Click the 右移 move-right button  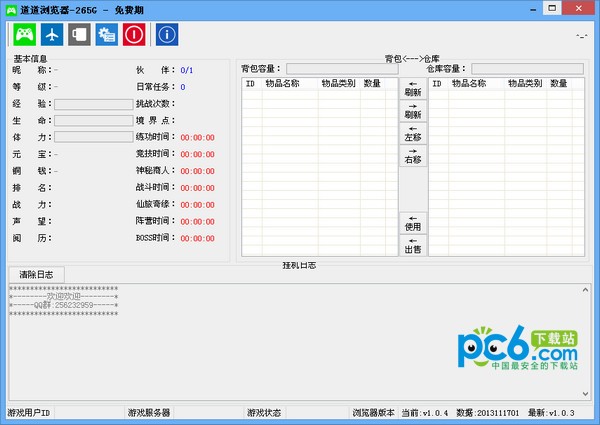[412, 155]
